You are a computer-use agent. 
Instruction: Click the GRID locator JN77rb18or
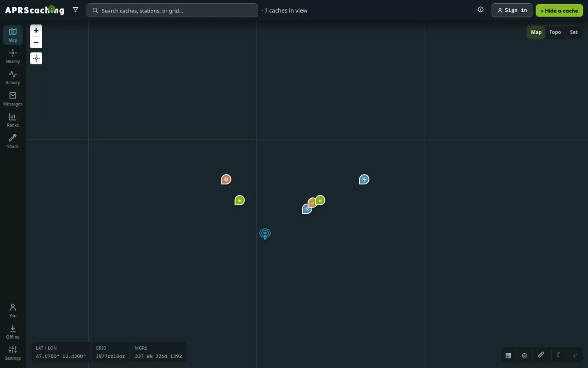point(110,356)
